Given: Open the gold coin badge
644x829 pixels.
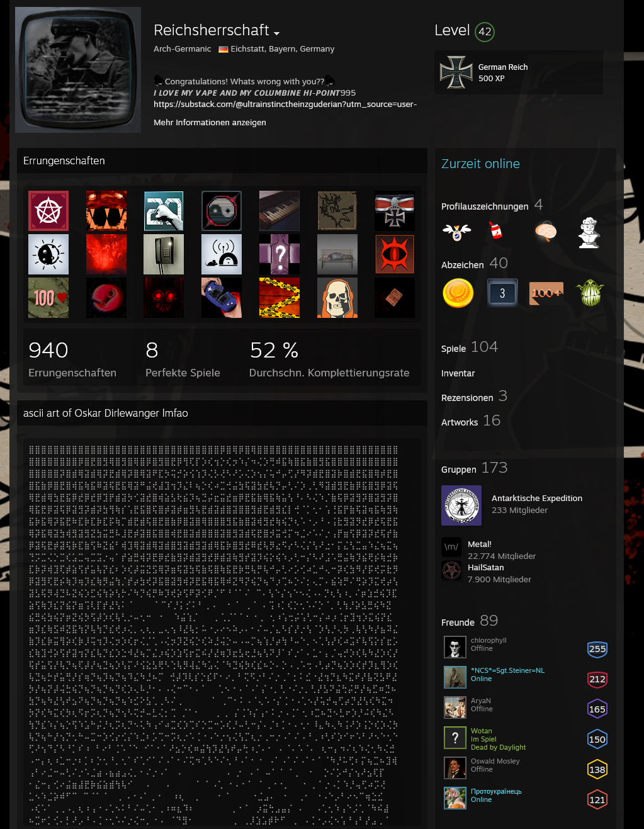Looking at the screenshot, I should click(458, 293).
